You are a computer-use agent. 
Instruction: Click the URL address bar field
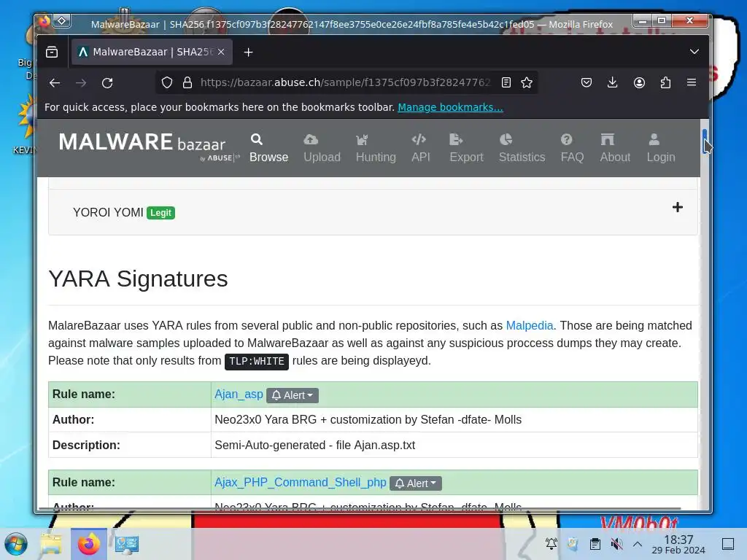pyautogui.click(x=345, y=83)
